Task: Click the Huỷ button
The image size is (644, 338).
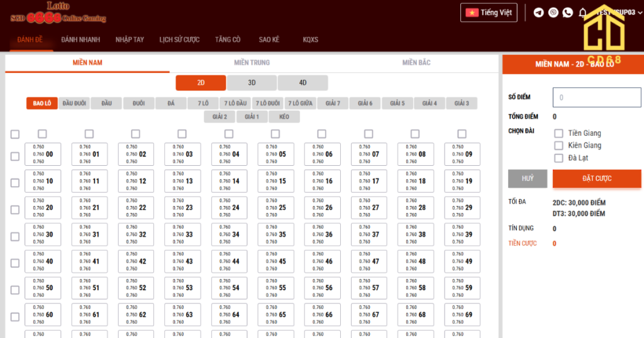Action: (528, 178)
